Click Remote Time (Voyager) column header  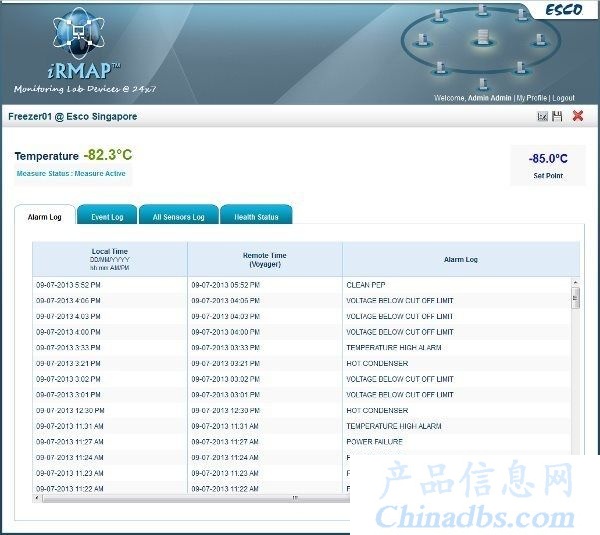265,259
